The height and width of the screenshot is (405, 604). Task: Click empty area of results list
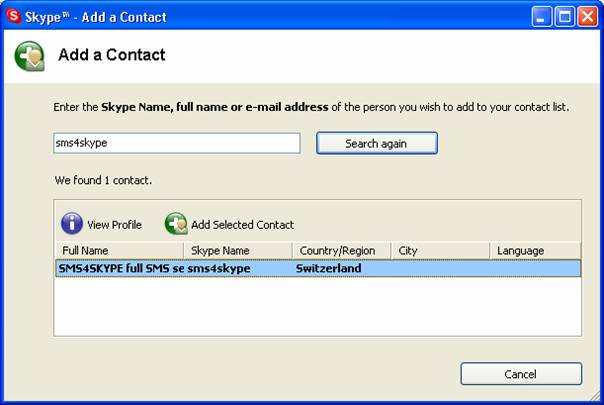click(x=318, y=306)
